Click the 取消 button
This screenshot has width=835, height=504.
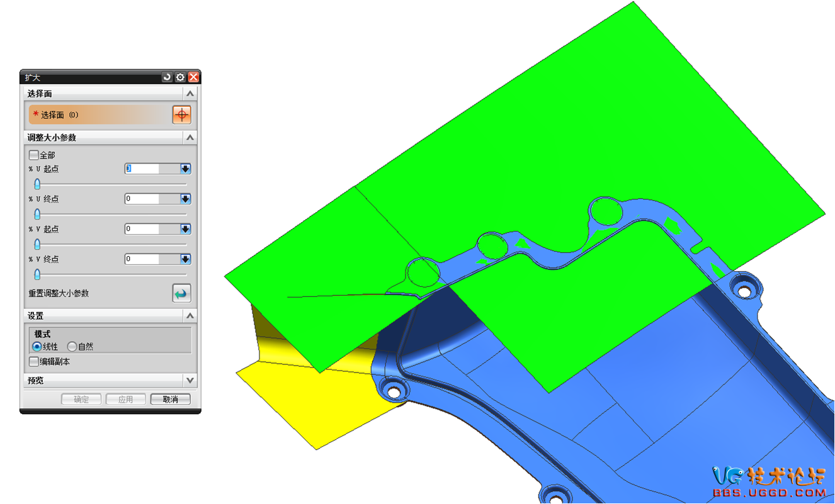pyautogui.click(x=170, y=400)
